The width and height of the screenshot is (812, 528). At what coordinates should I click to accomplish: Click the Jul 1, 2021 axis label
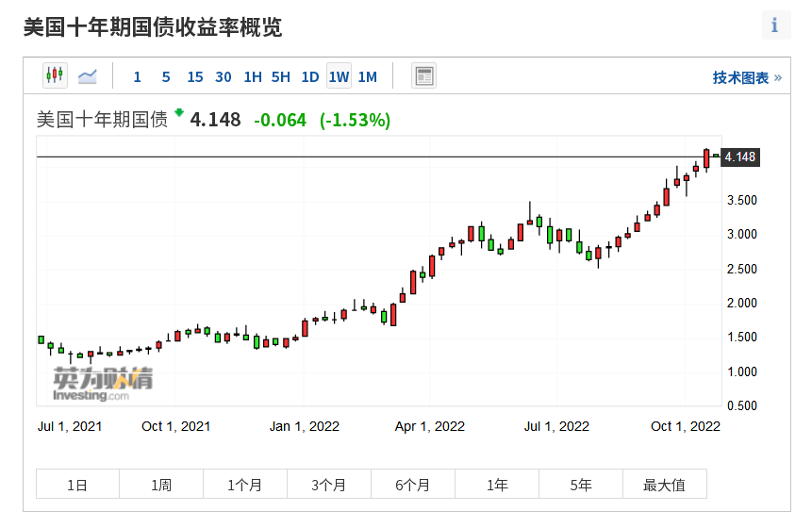click(x=70, y=426)
